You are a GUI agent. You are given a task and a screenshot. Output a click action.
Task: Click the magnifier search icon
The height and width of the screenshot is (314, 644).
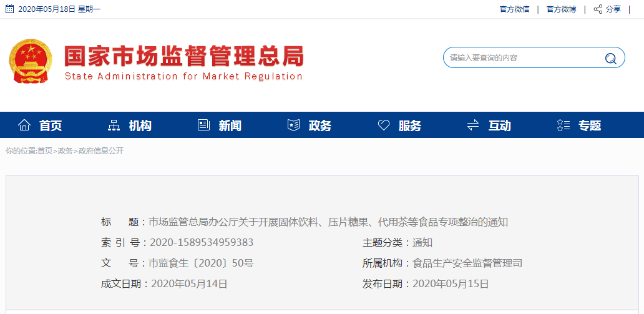[610, 58]
